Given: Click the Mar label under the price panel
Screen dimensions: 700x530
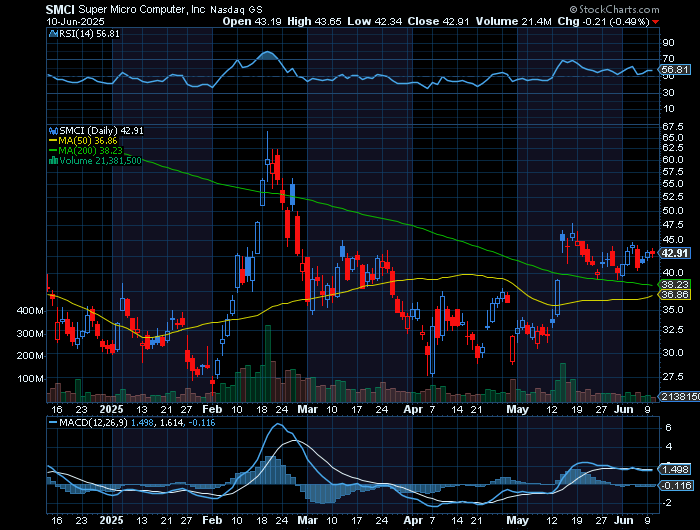Looking at the screenshot, I should click(x=308, y=409).
